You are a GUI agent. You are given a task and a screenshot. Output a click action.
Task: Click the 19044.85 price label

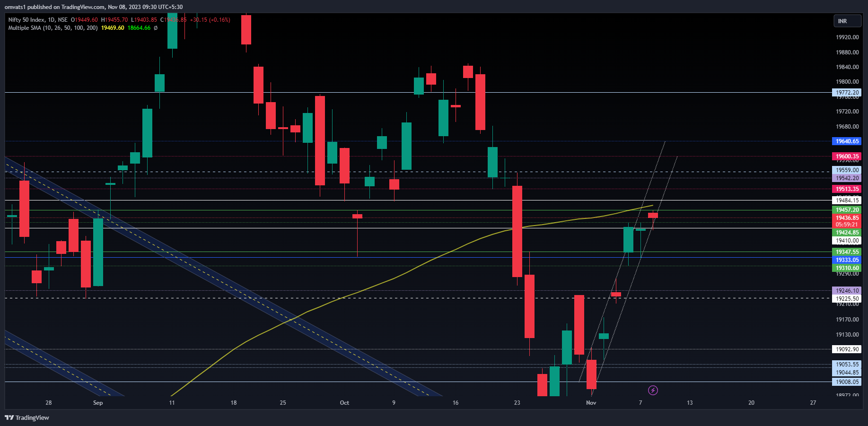coord(847,373)
